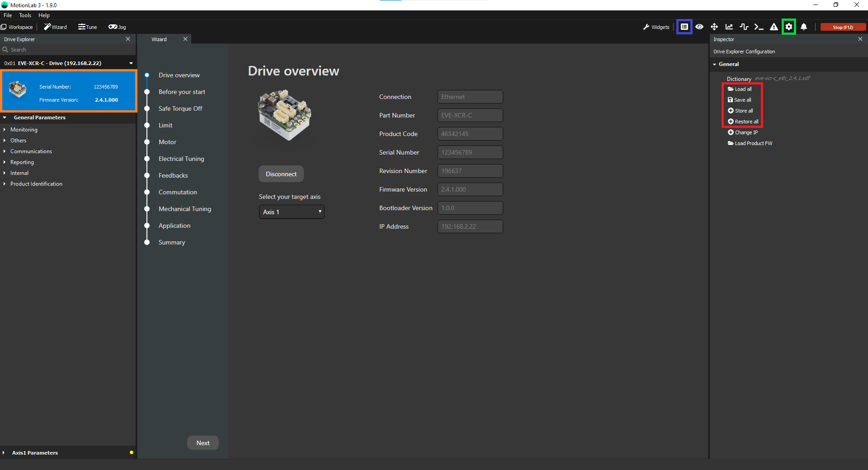Viewport: 868px width, 470px height.
Task: Expand the Others tree item
Action: click(x=5, y=141)
